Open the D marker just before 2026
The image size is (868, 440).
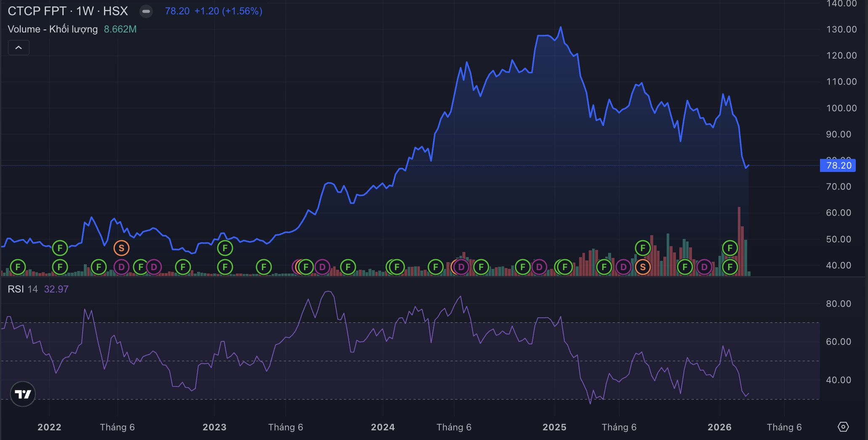click(x=704, y=267)
